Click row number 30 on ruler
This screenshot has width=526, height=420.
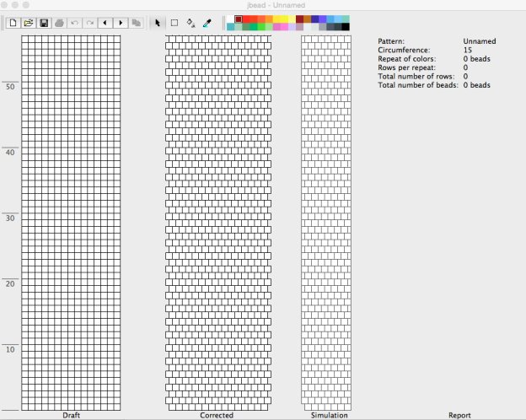click(x=10, y=218)
